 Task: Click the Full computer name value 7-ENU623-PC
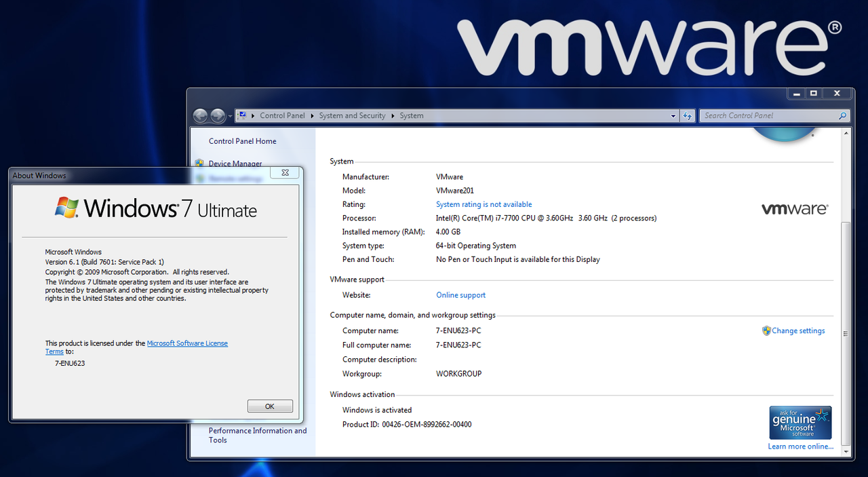tap(458, 345)
